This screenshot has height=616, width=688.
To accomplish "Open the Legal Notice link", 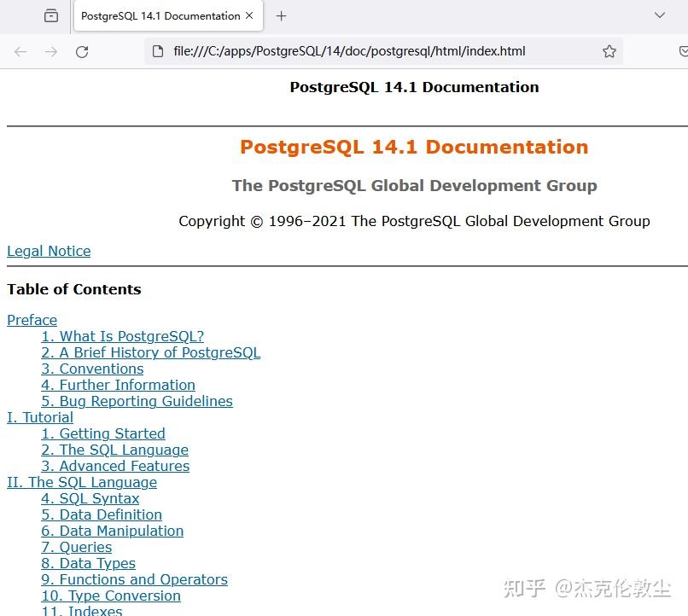I will click(49, 251).
